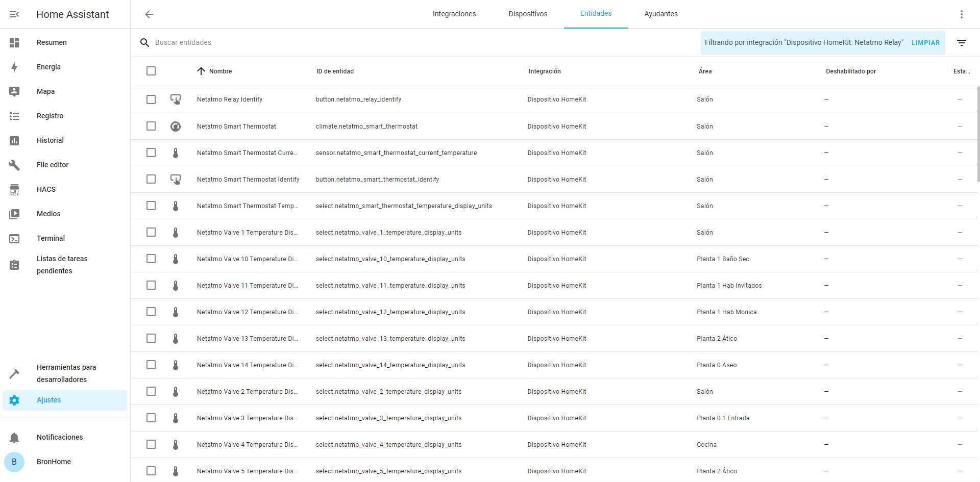Open the Medios play icon

tap(14, 214)
